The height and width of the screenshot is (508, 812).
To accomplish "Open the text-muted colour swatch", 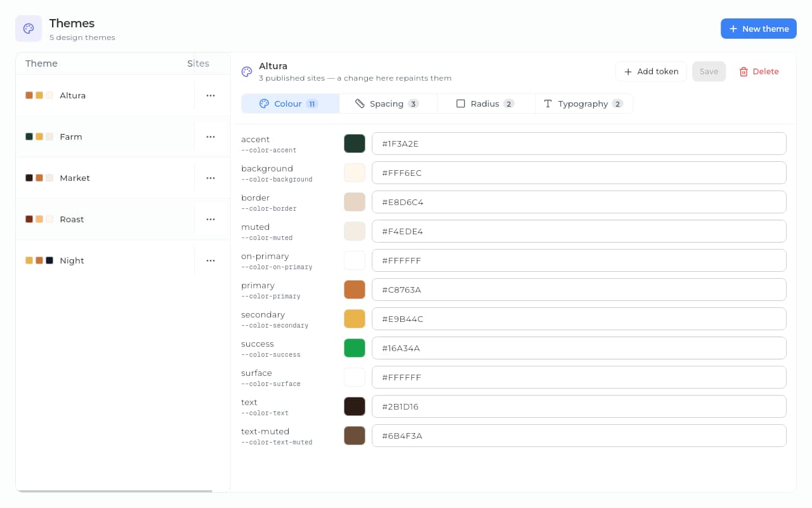I will (355, 436).
